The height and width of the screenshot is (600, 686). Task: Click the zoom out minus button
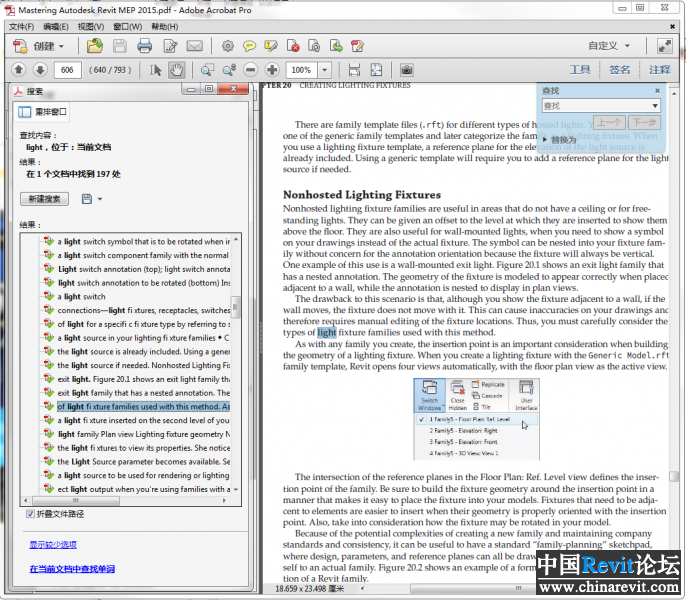[250, 70]
